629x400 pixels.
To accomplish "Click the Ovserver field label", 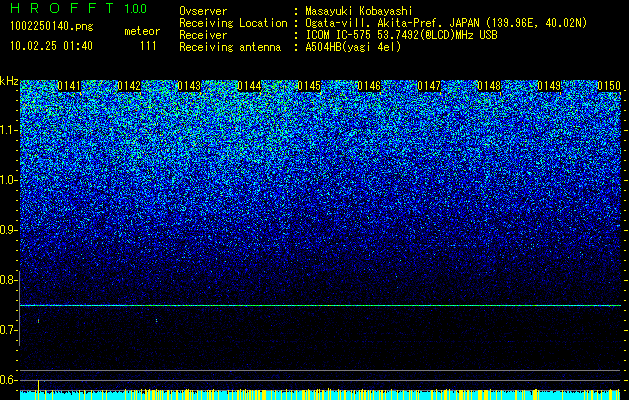I will coord(203,11).
